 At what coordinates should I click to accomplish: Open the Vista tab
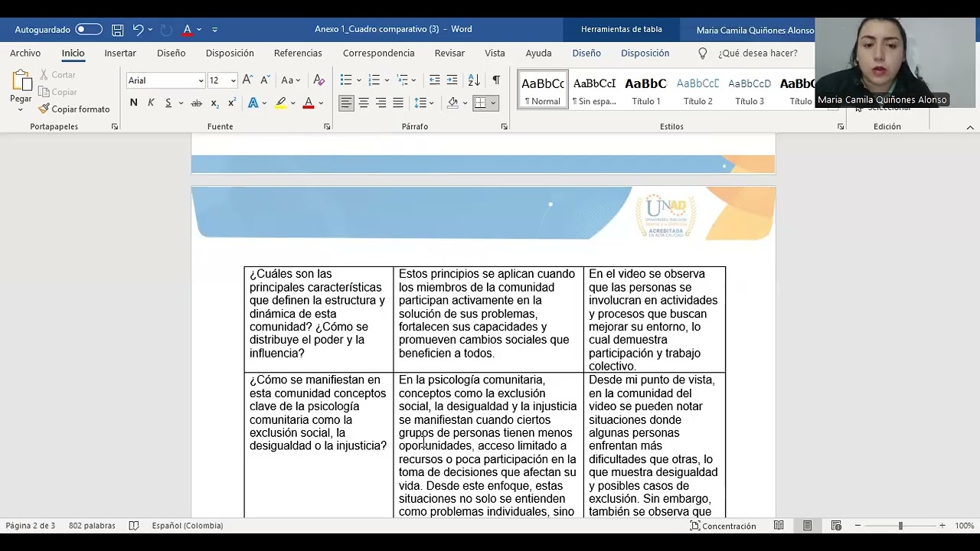[495, 53]
